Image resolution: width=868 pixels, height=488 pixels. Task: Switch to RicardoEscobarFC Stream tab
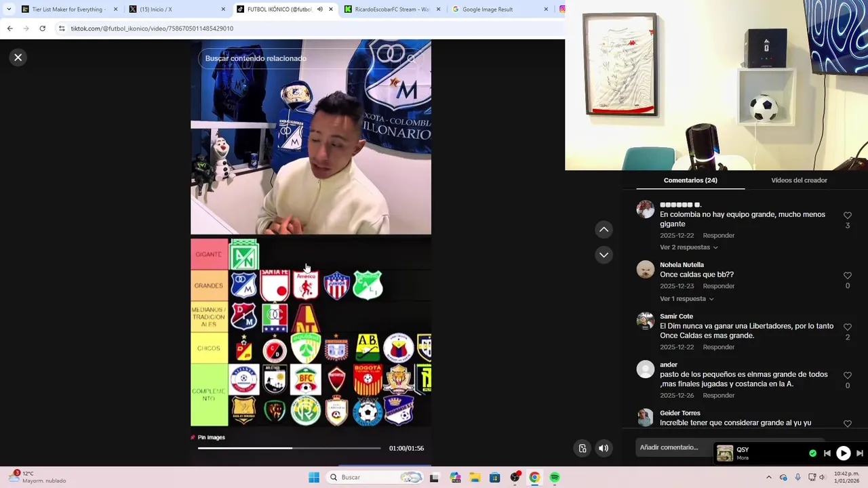pos(393,9)
